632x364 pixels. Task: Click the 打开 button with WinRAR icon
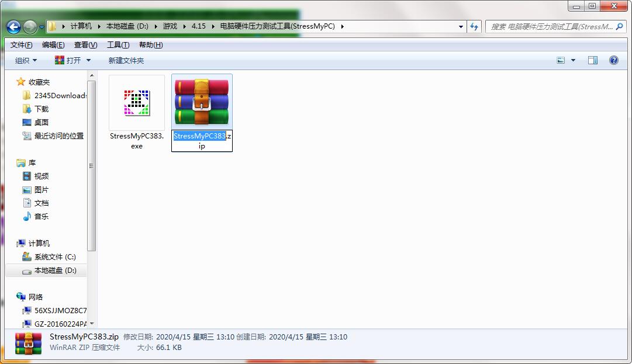coord(68,60)
